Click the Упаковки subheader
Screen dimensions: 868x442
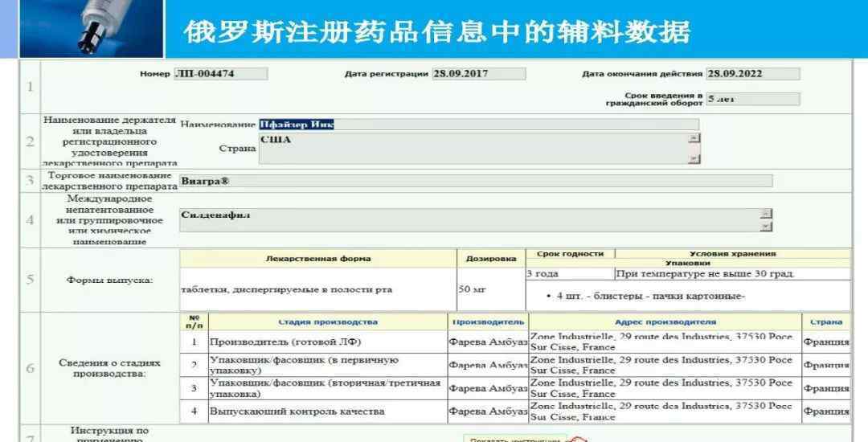(688, 264)
